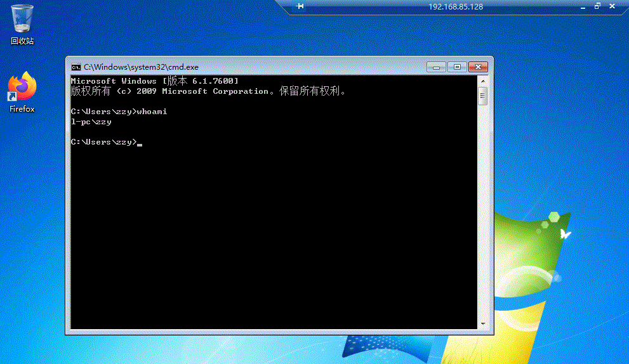
Task: Click the console scrollbar up arrow
Action: coord(483,81)
